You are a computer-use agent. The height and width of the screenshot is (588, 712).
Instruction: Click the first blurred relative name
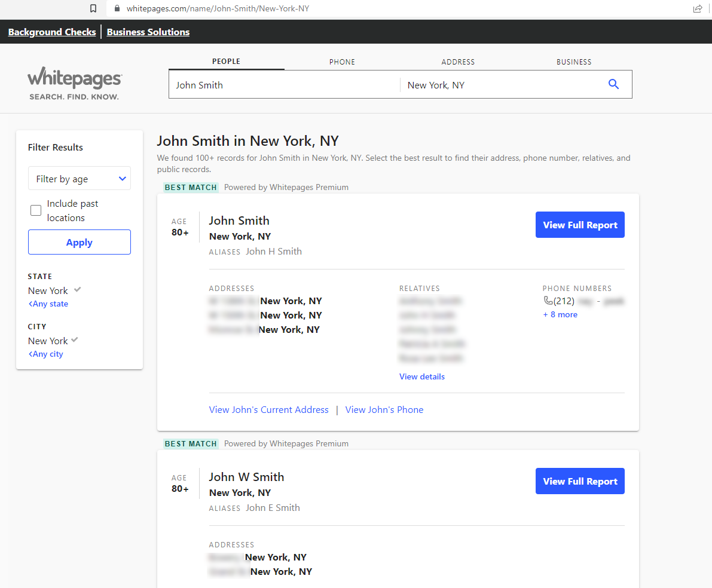coord(430,301)
